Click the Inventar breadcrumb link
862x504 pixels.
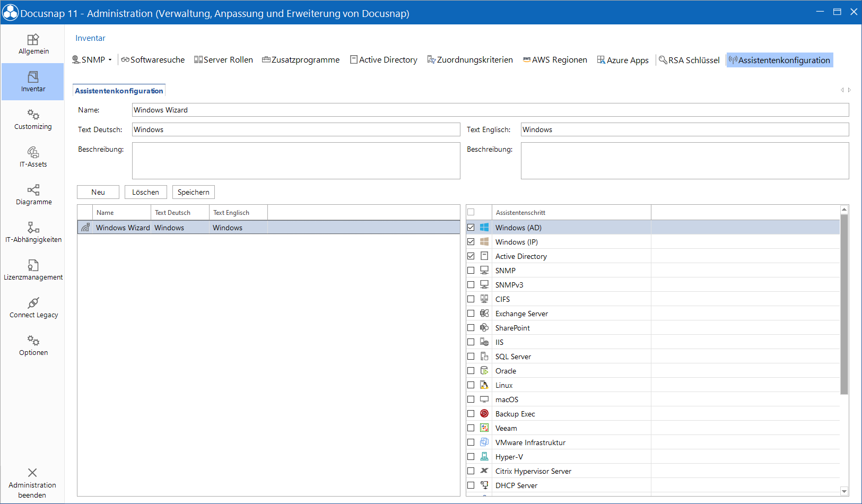pos(90,38)
